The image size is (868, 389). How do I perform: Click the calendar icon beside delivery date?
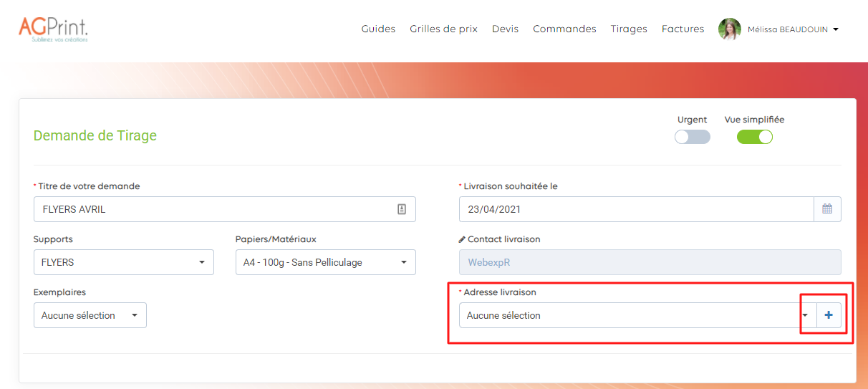pyautogui.click(x=827, y=209)
